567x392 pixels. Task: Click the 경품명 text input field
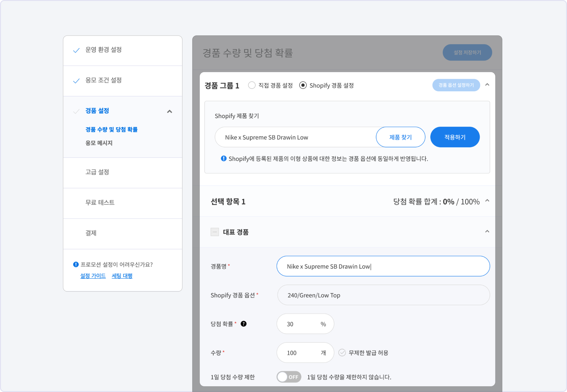pyautogui.click(x=383, y=266)
